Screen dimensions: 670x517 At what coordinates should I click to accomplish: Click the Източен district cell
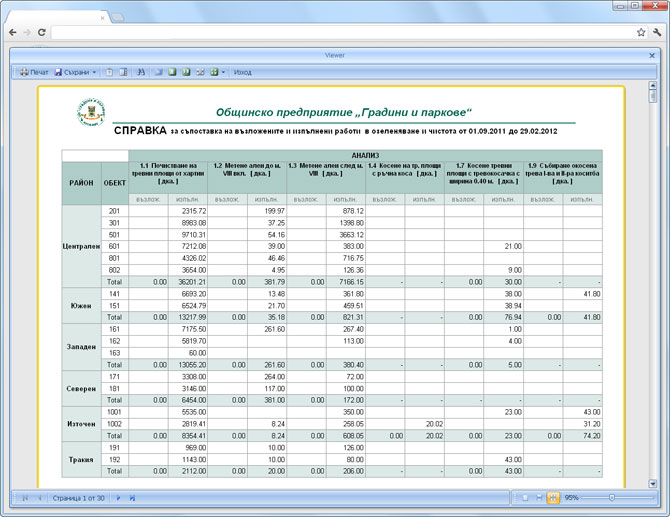81,424
